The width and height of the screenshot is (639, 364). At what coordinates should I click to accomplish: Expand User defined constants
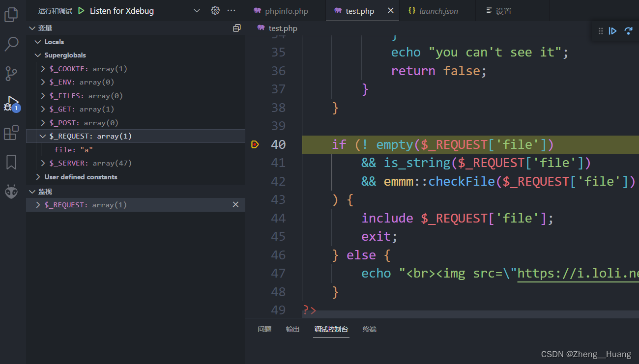tap(38, 177)
